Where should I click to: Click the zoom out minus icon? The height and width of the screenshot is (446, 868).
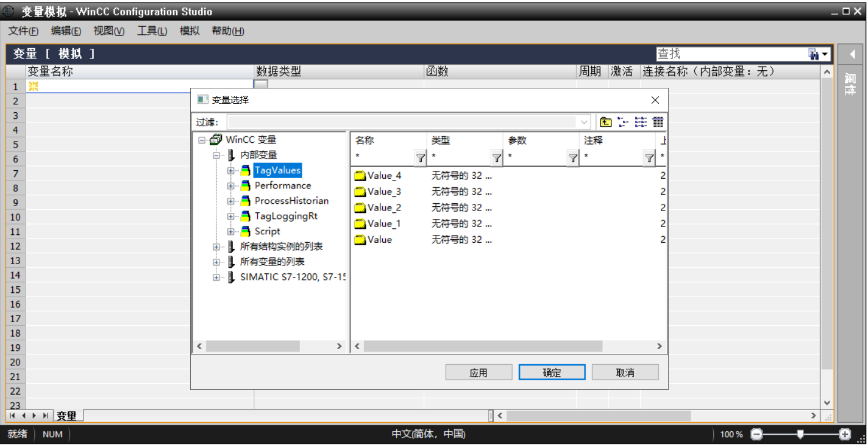pyautogui.click(x=756, y=434)
